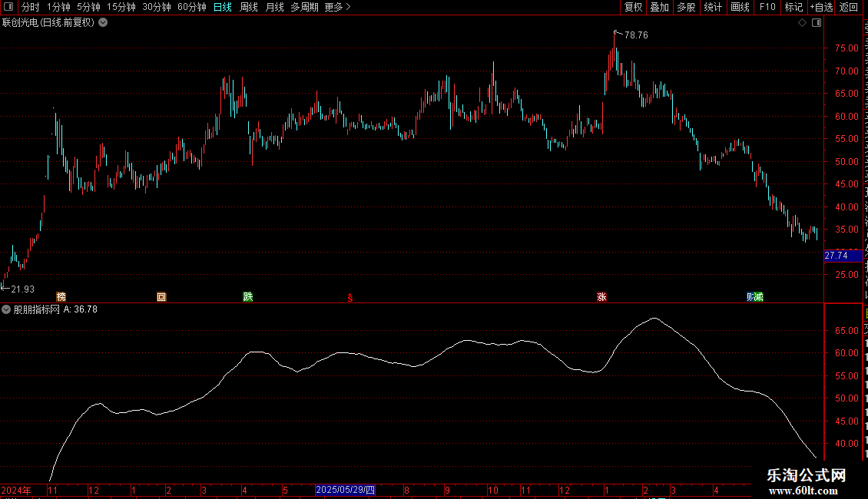This screenshot has height=499, width=868.
Task: Click the 财 event marker
Action: pyautogui.click(x=750, y=297)
